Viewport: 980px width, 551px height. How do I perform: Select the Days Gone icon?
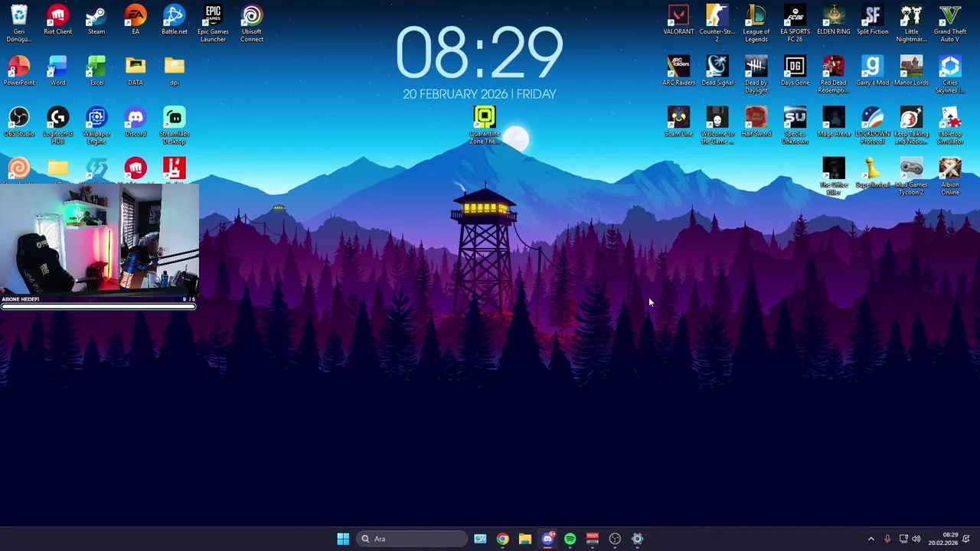pyautogui.click(x=795, y=71)
